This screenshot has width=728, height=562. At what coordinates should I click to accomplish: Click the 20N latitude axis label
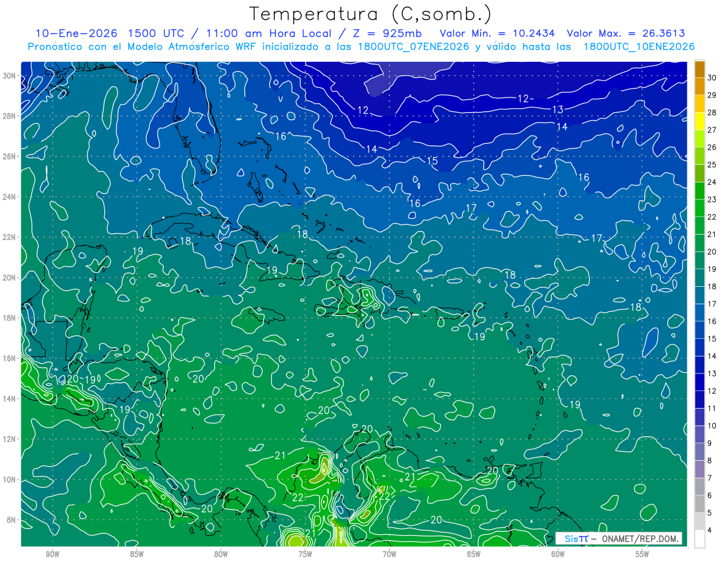click(9, 278)
